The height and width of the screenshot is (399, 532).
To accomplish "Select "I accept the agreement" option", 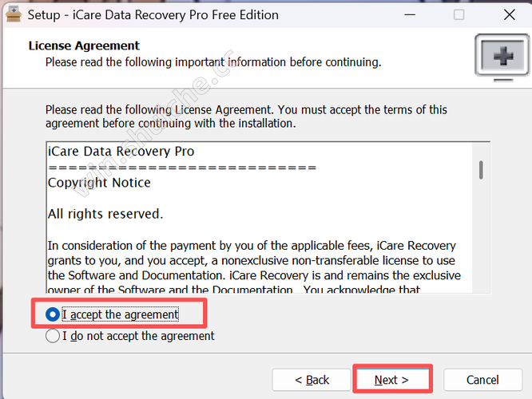I will pos(54,314).
